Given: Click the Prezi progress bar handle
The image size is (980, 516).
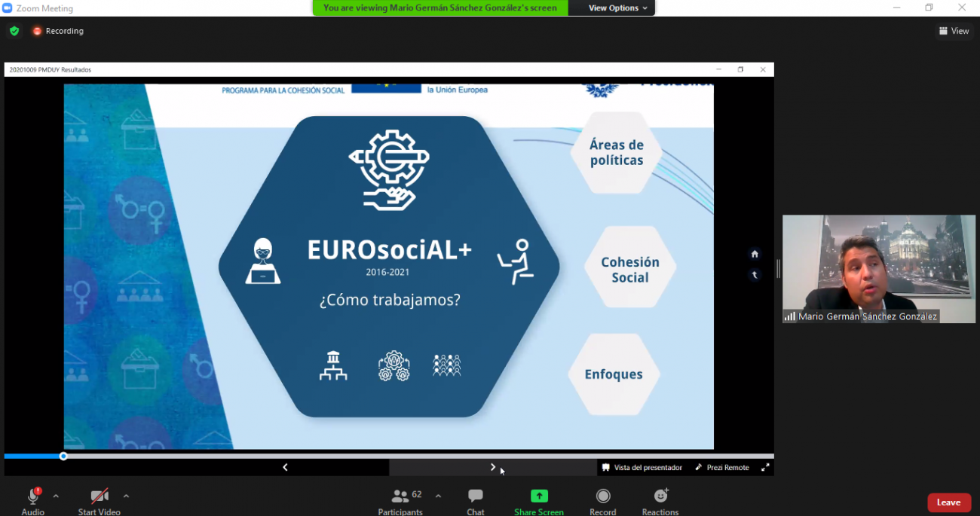Looking at the screenshot, I should pyautogui.click(x=63, y=456).
